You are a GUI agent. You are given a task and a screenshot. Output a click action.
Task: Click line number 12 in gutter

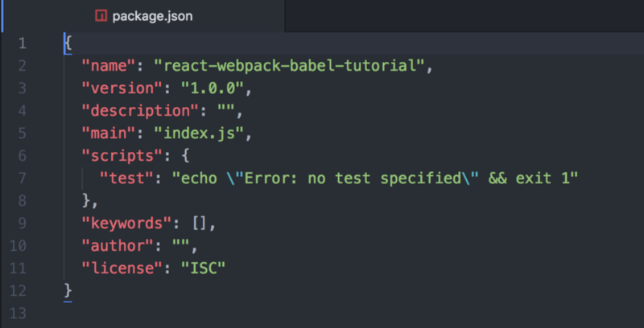[18, 291]
